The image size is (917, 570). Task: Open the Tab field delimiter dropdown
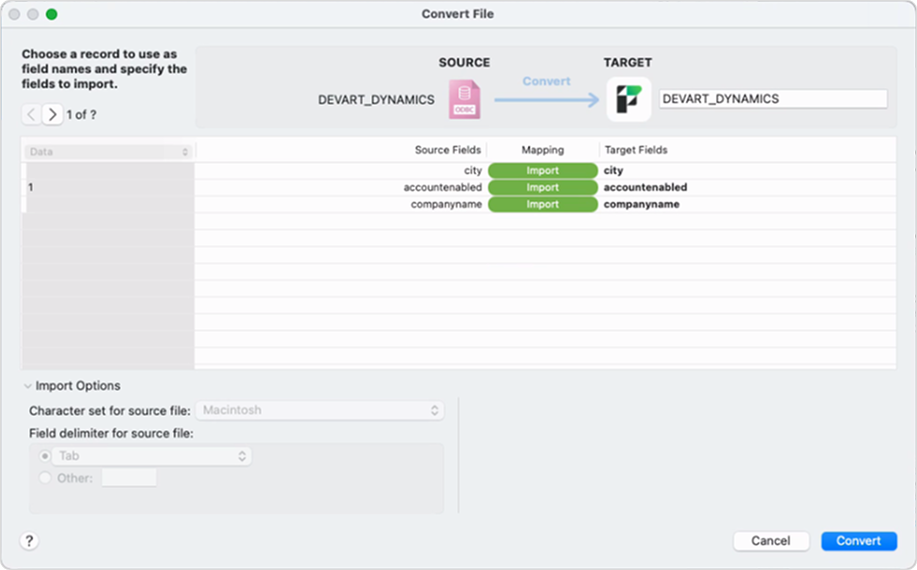(152, 456)
